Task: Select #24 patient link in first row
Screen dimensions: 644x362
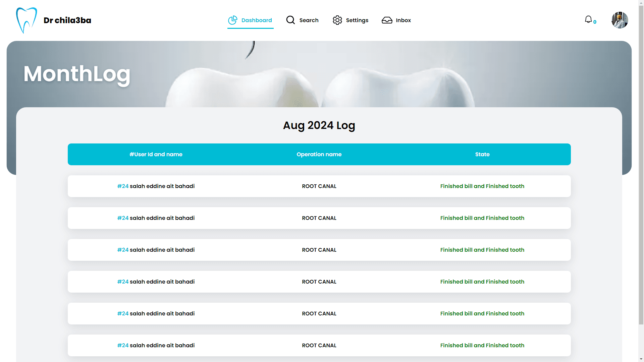Action: [123, 186]
